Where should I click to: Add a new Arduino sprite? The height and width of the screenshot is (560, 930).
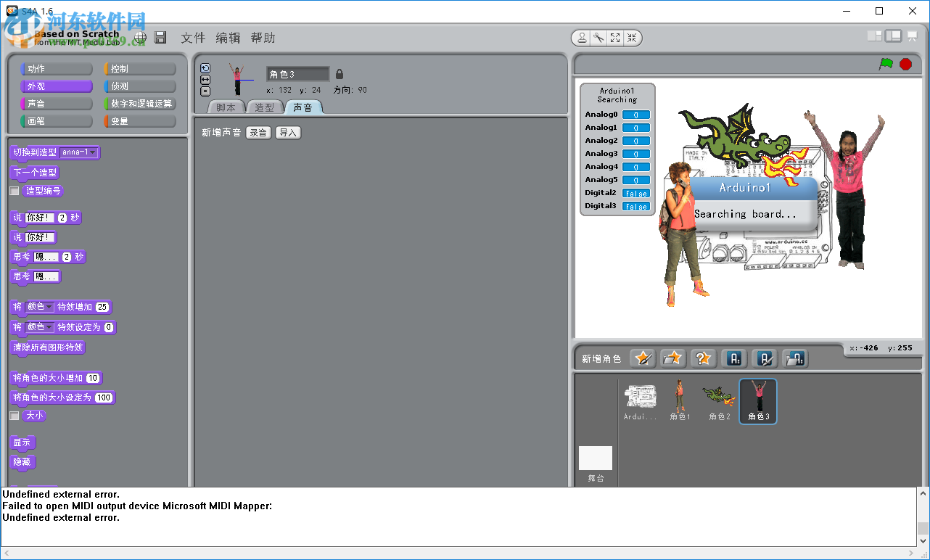click(735, 358)
